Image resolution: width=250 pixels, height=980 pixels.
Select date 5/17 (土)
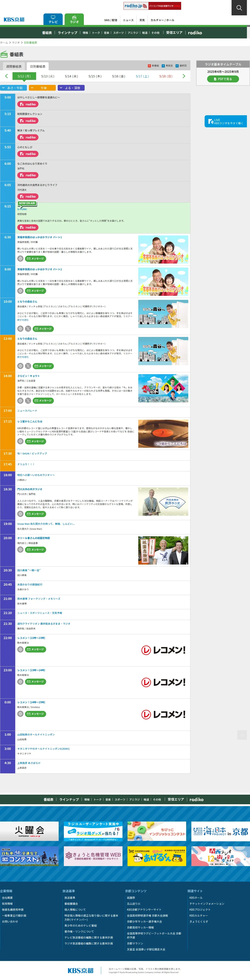[142, 76]
